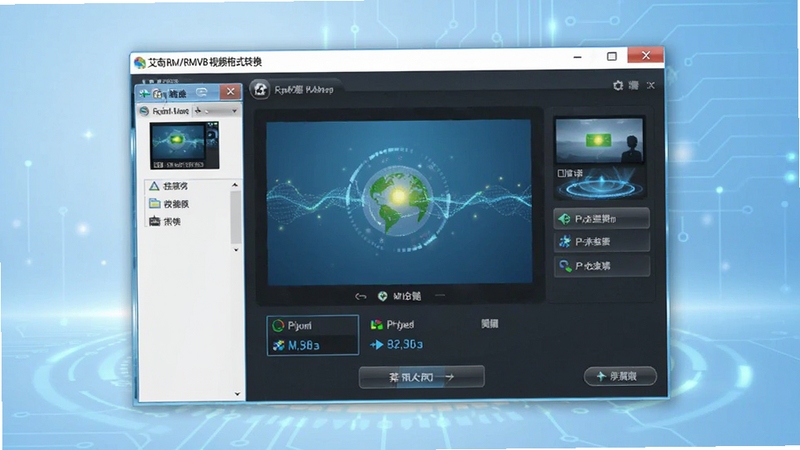Select the right-side thumbnail showing a person
The width and height of the screenshot is (800, 450).
(x=599, y=140)
